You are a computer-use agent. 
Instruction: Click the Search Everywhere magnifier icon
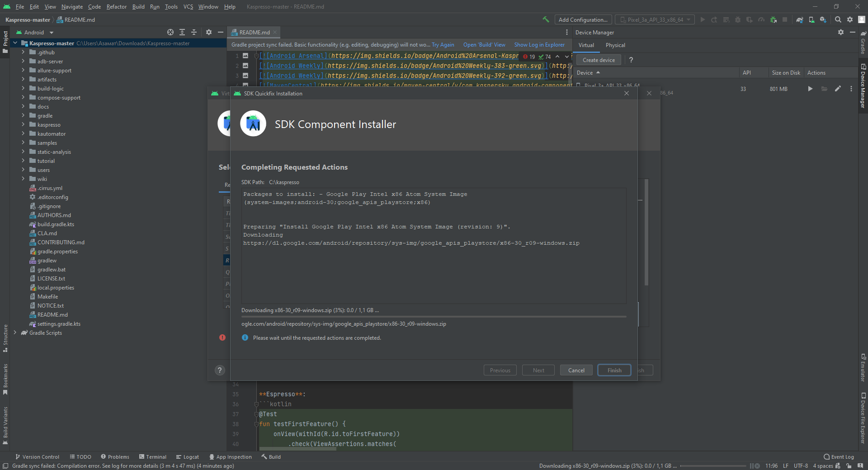click(838, 19)
